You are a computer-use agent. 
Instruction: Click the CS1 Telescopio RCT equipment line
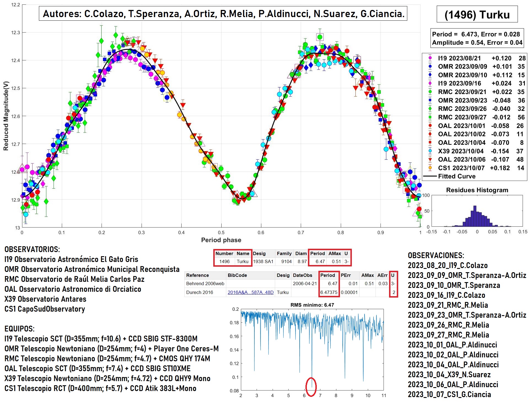pos(100,388)
